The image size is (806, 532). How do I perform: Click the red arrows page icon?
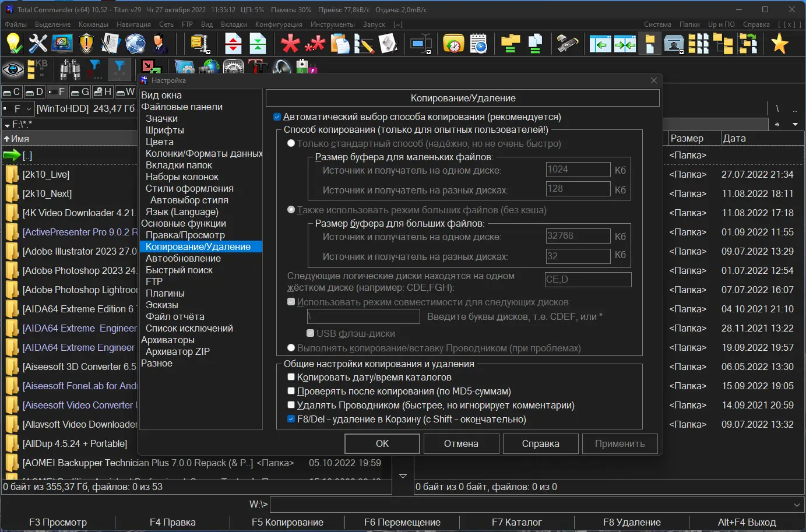(x=233, y=44)
